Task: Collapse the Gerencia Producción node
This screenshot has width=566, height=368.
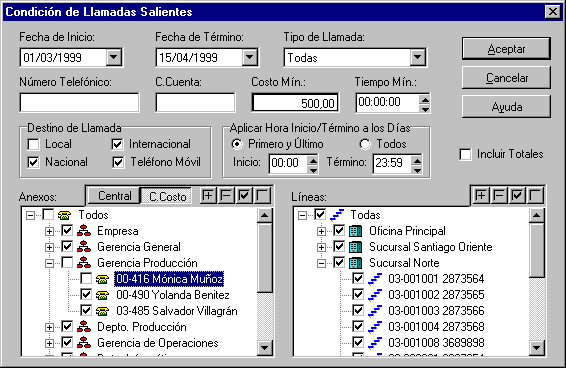Action: tap(49, 263)
